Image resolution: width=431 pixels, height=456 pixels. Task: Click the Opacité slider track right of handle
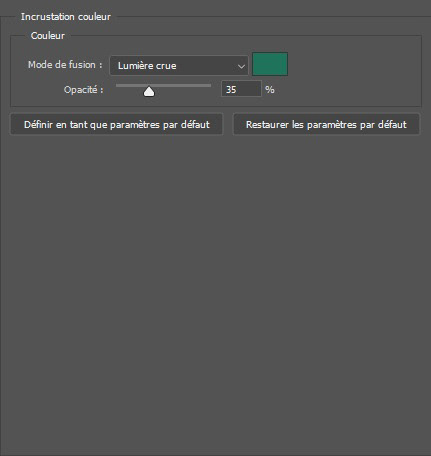183,86
